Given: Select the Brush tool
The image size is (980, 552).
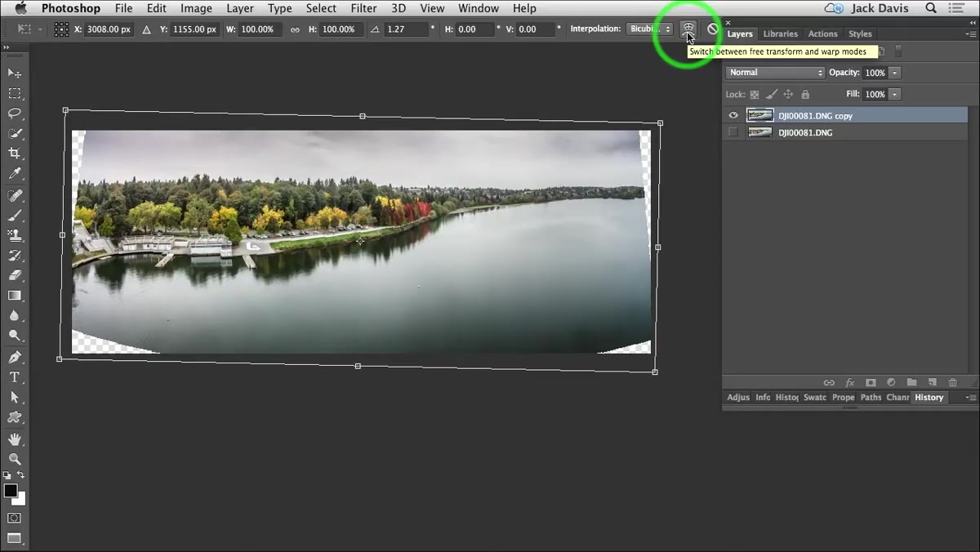Looking at the screenshot, I should [15, 216].
